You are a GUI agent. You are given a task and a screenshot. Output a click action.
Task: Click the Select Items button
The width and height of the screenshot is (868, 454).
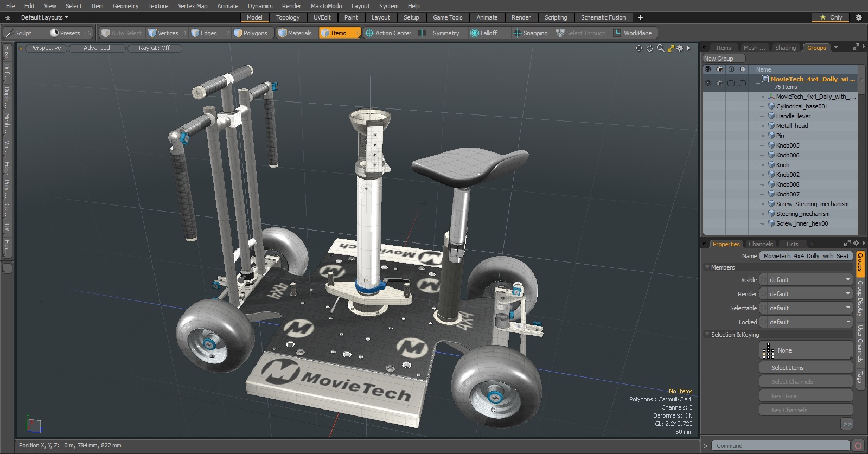point(806,368)
